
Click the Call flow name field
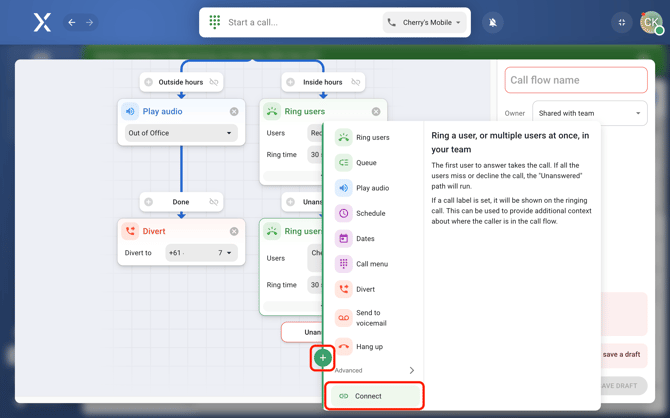(x=576, y=80)
